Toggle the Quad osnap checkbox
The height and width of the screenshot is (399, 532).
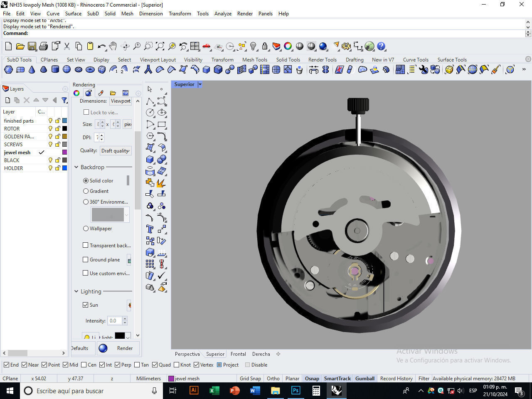pos(155,365)
